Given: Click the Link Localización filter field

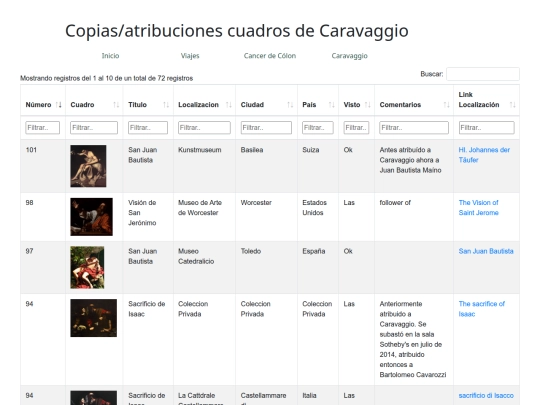Looking at the screenshot, I should click(x=487, y=127).
